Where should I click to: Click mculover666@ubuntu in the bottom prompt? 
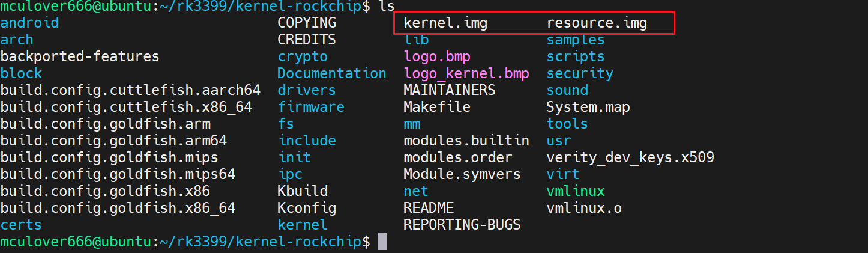pyautogui.click(x=76, y=242)
